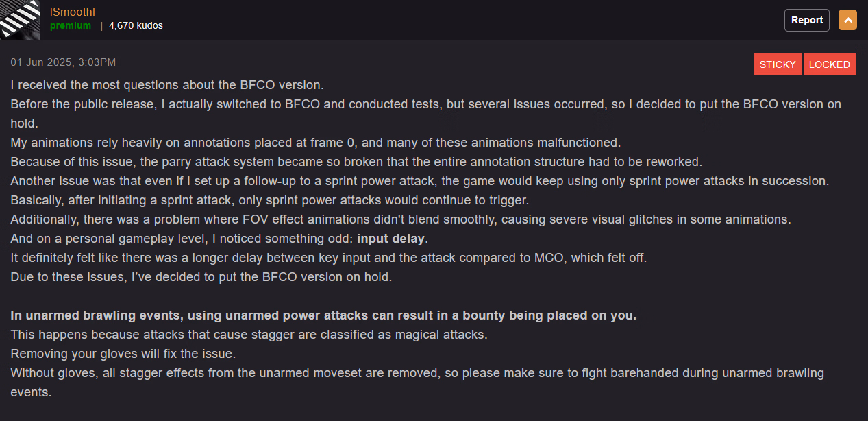Image resolution: width=868 pixels, height=421 pixels.
Task: Click the STICKY badge
Action: point(778,64)
